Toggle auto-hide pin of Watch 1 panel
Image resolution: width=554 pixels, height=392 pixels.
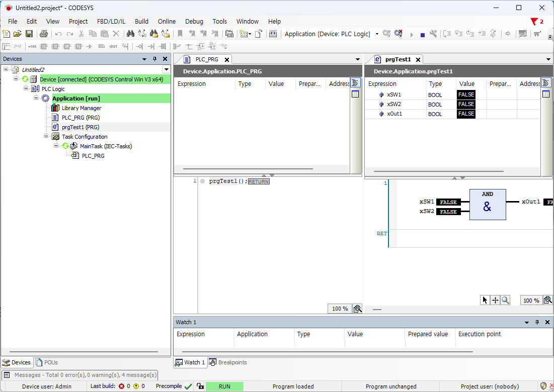pyautogui.click(x=537, y=322)
